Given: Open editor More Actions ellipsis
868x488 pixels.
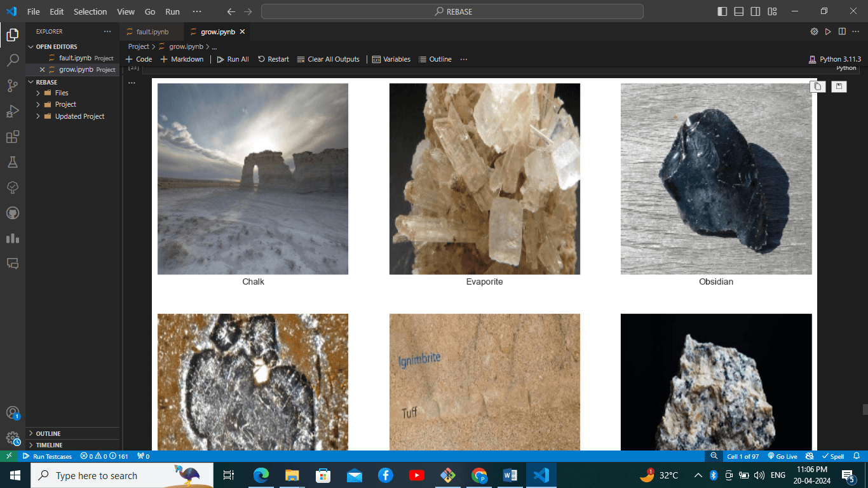Looking at the screenshot, I should pos(856,31).
